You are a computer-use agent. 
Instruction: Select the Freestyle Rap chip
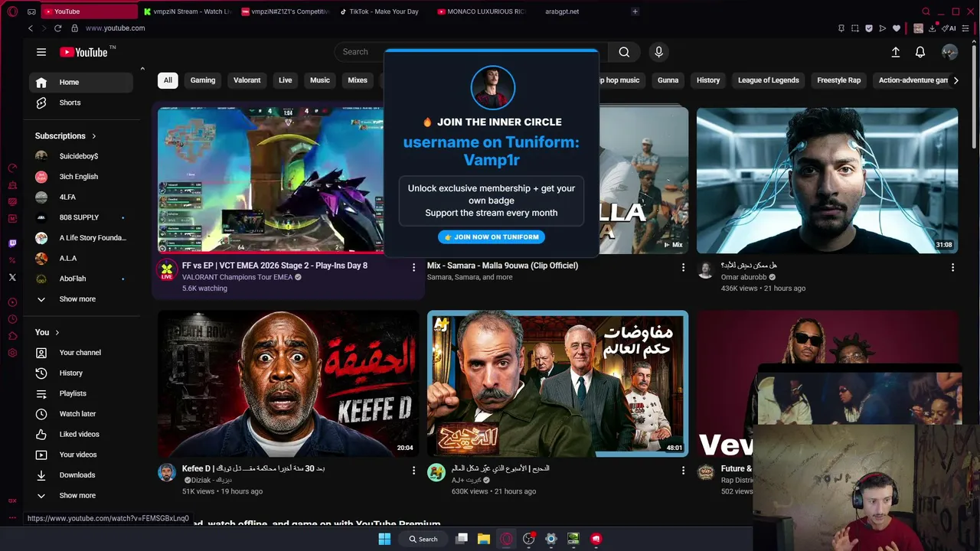pyautogui.click(x=838, y=80)
